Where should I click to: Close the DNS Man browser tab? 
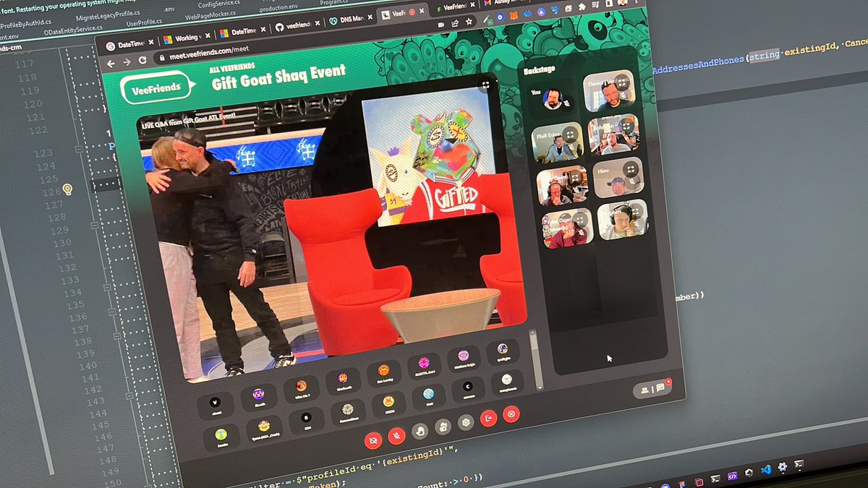(x=370, y=17)
